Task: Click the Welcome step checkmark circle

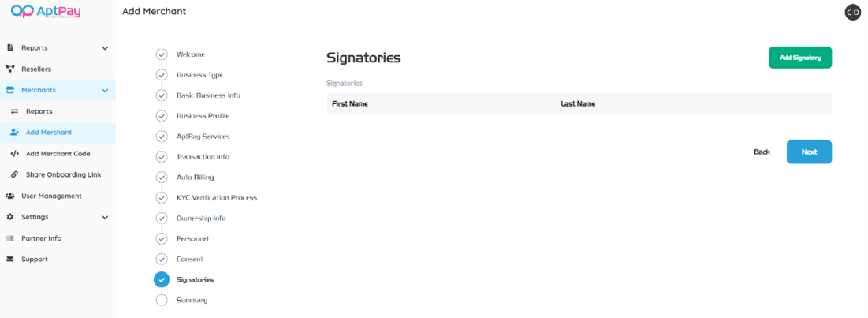Action: click(162, 54)
